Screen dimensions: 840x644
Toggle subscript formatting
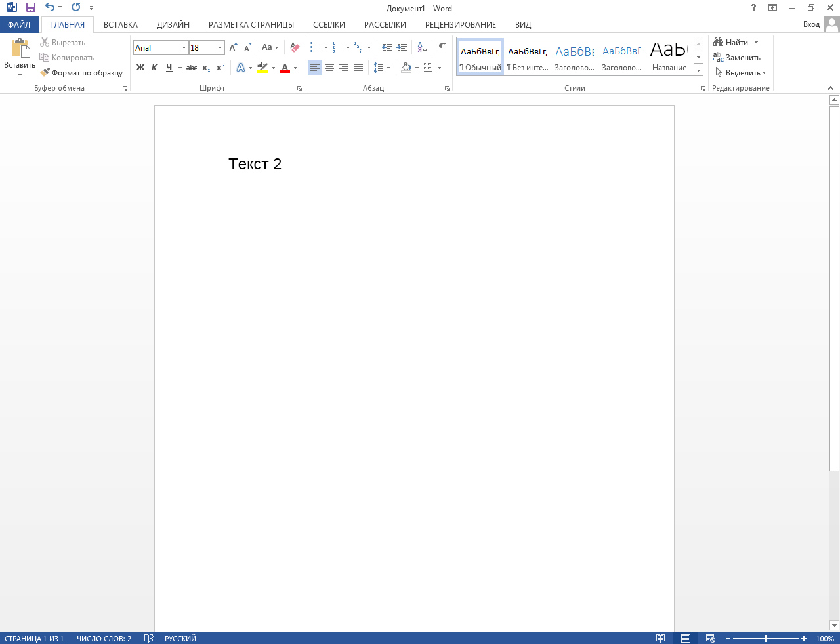click(206, 68)
